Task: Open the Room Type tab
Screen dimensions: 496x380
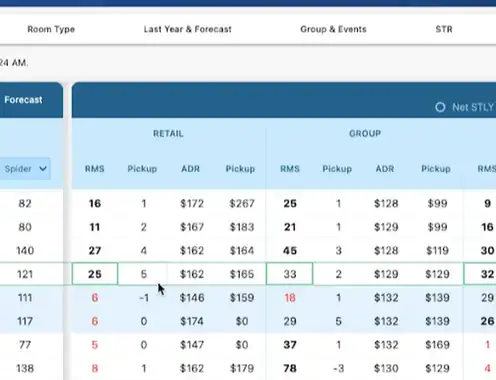Action: [x=51, y=29]
